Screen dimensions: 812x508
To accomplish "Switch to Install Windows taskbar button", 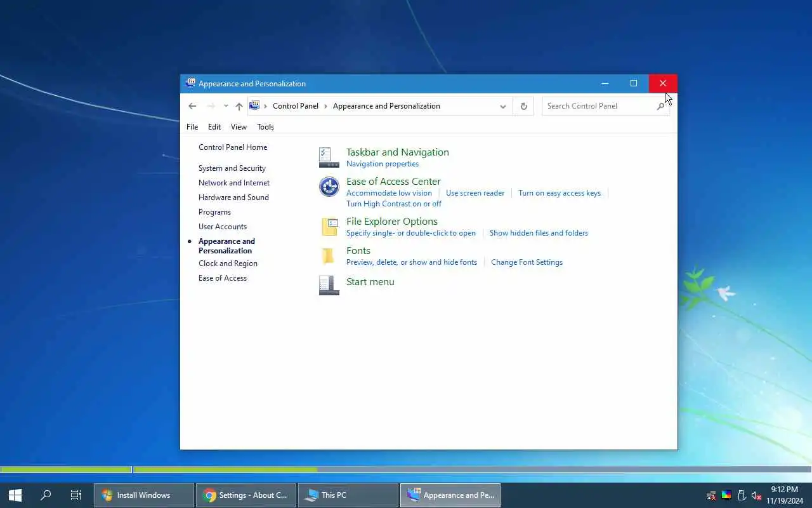I will click(144, 495).
